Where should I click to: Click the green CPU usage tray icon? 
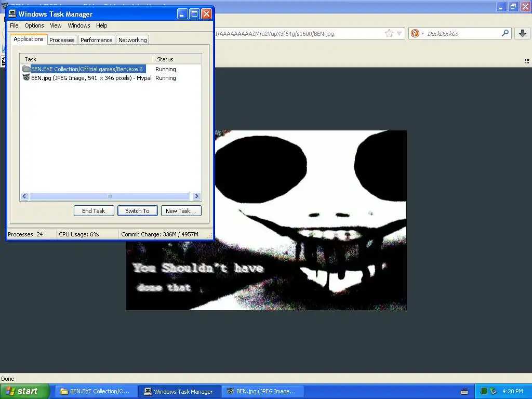[484, 391]
